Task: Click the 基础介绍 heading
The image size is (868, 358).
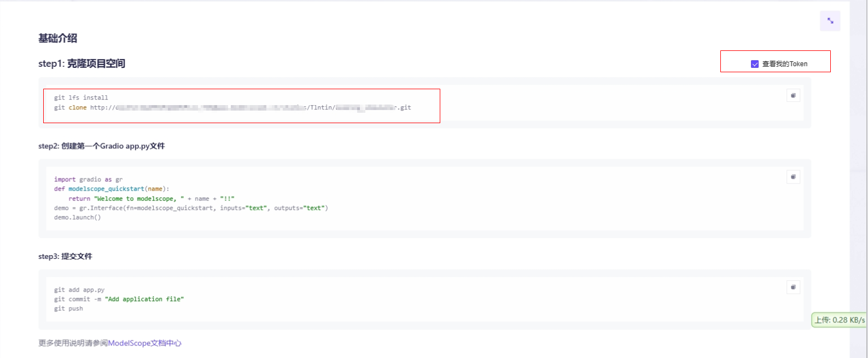Action: click(x=57, y=38)
